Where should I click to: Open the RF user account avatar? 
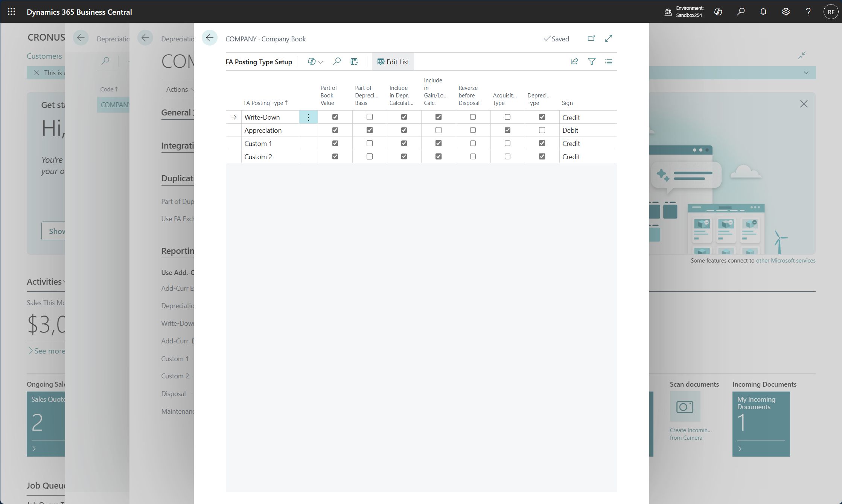click(x=831, y=12)
